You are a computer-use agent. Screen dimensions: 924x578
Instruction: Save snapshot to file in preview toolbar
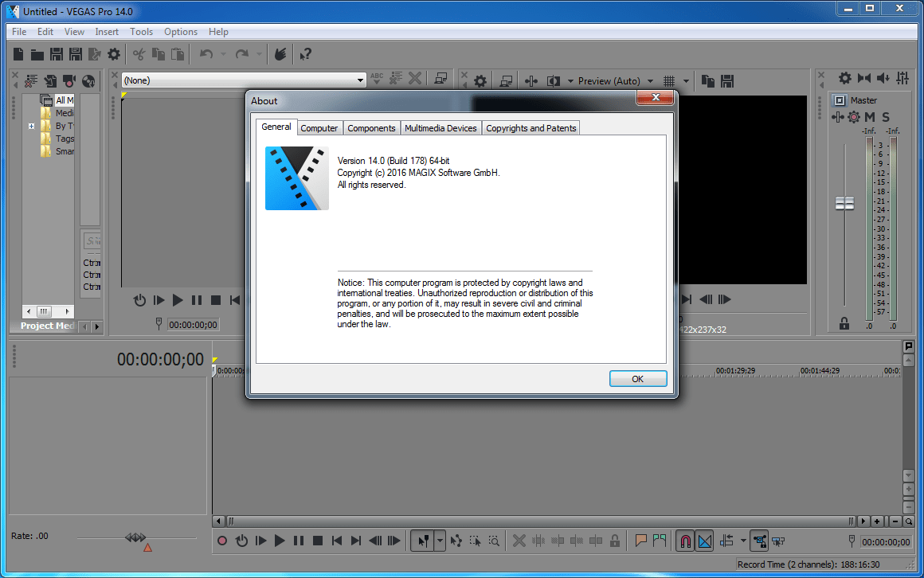727,80
